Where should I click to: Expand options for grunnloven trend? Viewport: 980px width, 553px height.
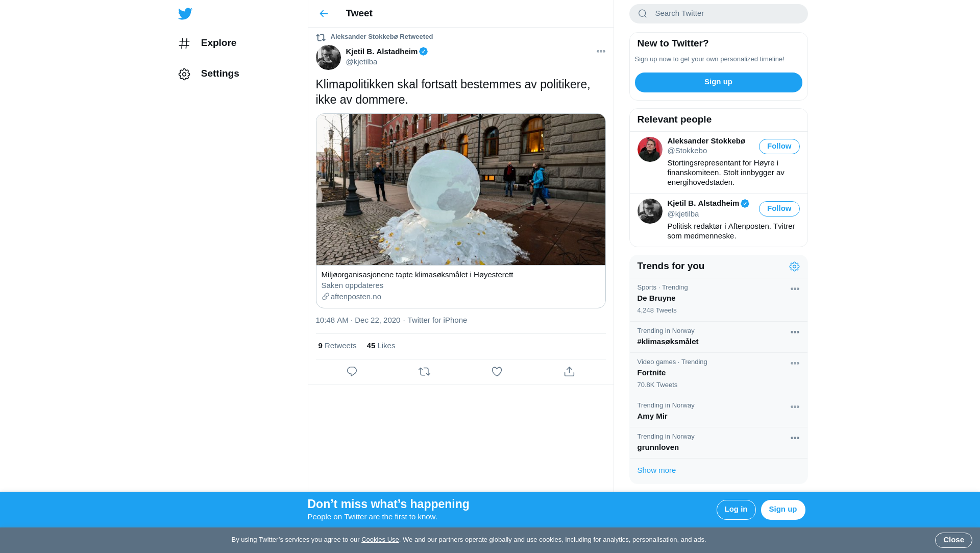(795, 438)
